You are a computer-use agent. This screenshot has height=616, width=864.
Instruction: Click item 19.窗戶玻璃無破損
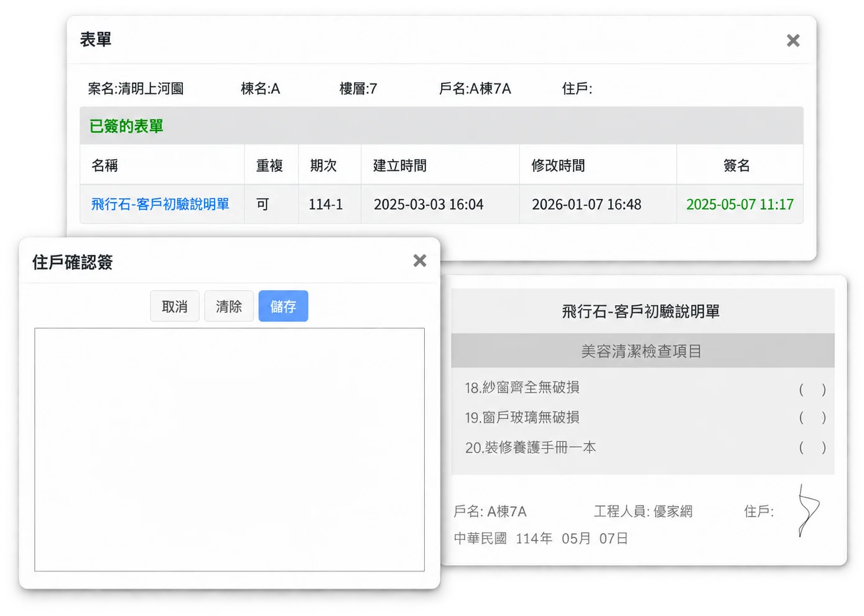click(x=523, y=418)
